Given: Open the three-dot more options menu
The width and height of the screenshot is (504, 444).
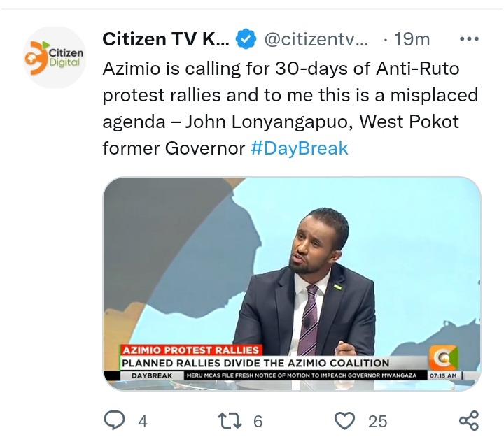Looking at the screenshot, I should click(x=469, y=39).
